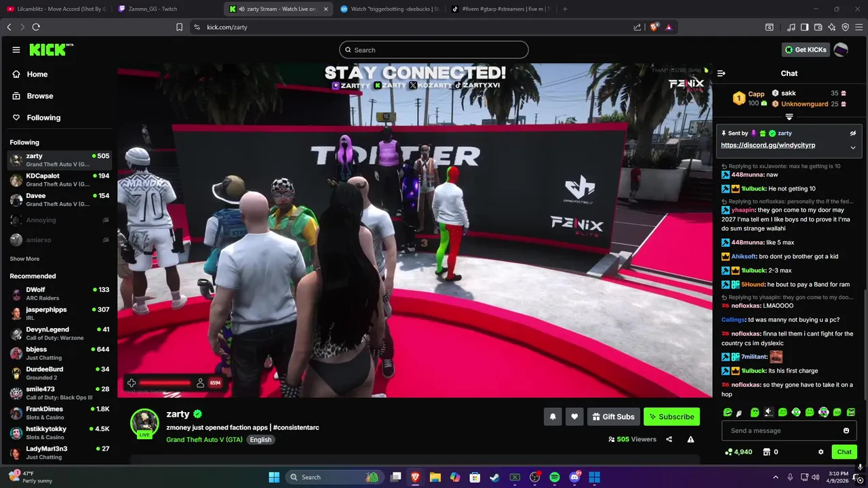Report the stream via warning icon
Viewport: 868px width, 488px height.
click(x=690, y=439)
